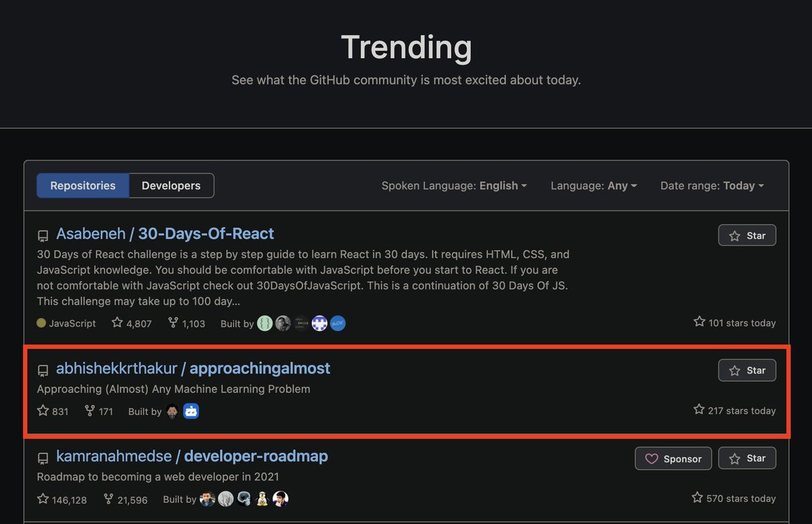This screenshot has width=812, height=524.
Task: Switch to the Developers tab
Action: point(171,185)
